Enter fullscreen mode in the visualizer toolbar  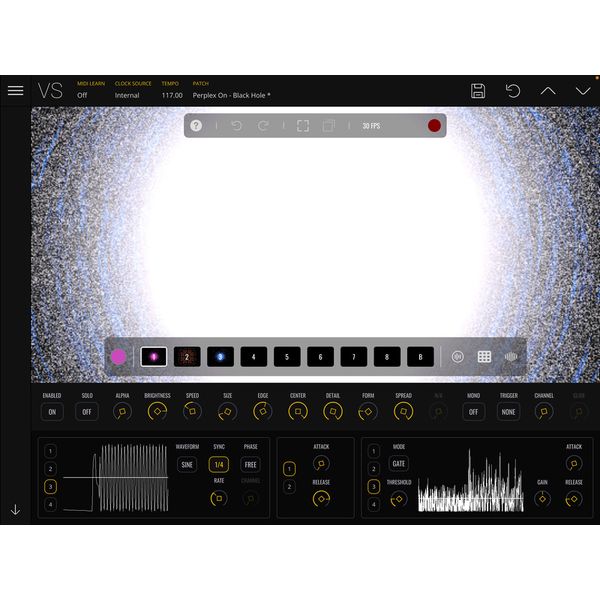click(x=303, y=126)
